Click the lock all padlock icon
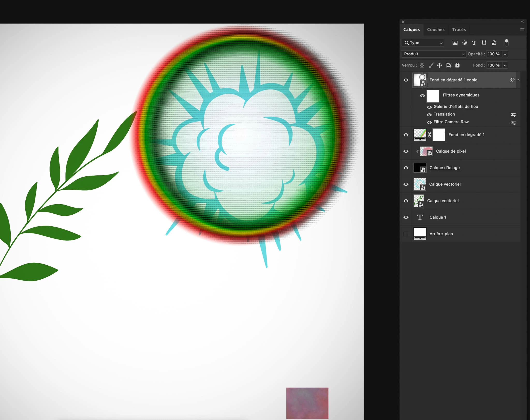Screen dimensions: 530x420 tap(458, 65)
